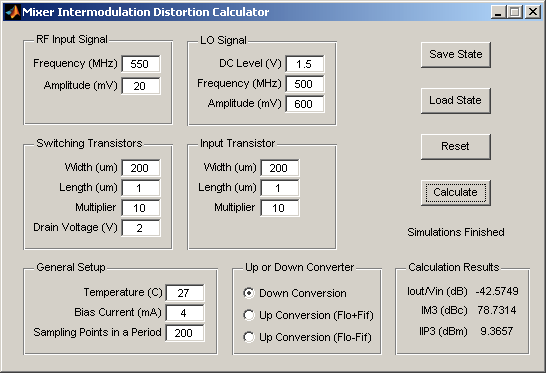Edit Switching Transistors Width field
The image size is (546, 373).
(141, 168)
